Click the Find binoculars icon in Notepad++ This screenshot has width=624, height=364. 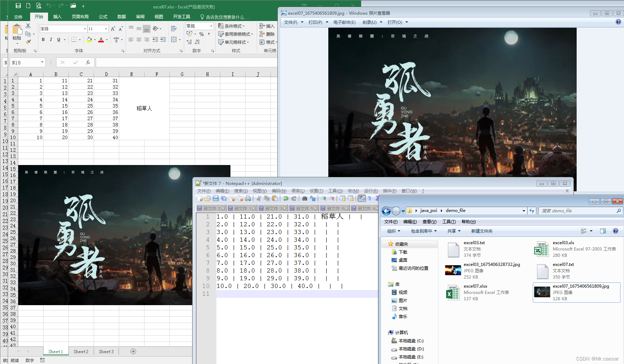click(304, 199)
